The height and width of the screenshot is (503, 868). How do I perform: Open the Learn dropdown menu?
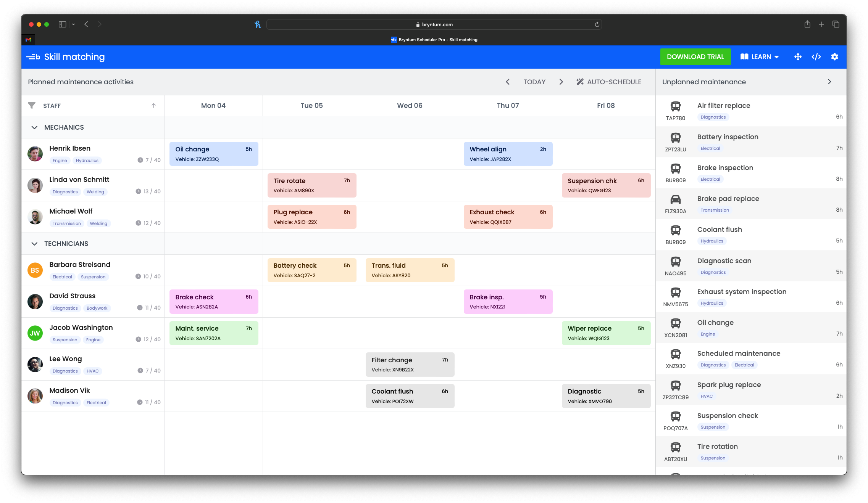coord(760,57)
